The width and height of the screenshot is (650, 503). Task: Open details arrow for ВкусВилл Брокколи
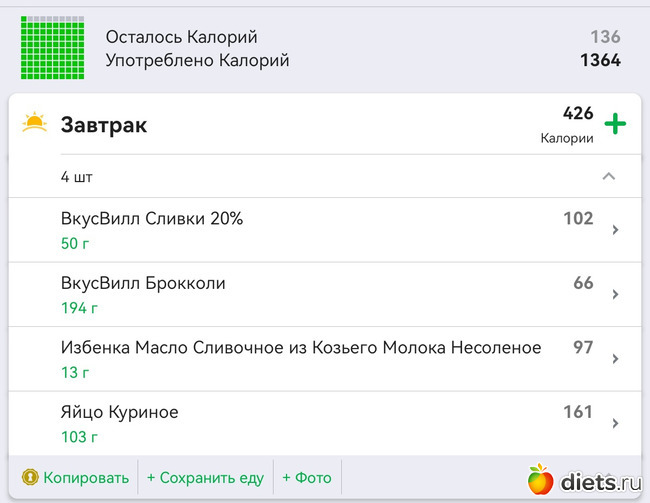[615, 295]
